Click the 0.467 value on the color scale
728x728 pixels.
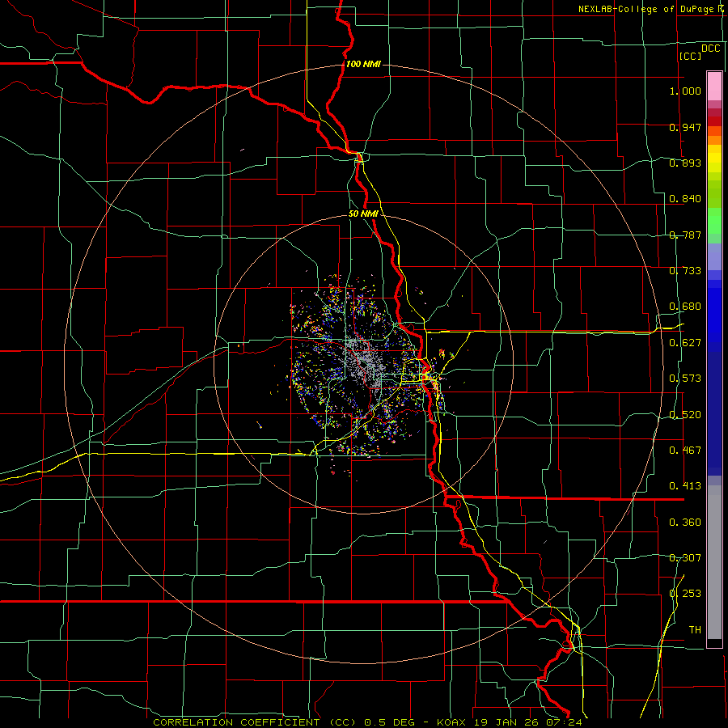coord(685,451)
